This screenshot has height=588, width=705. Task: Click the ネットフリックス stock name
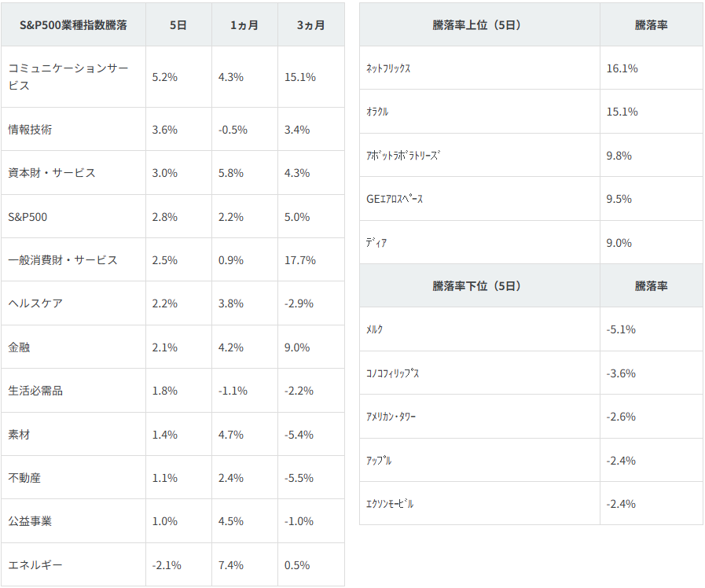(x=388, y=68)
